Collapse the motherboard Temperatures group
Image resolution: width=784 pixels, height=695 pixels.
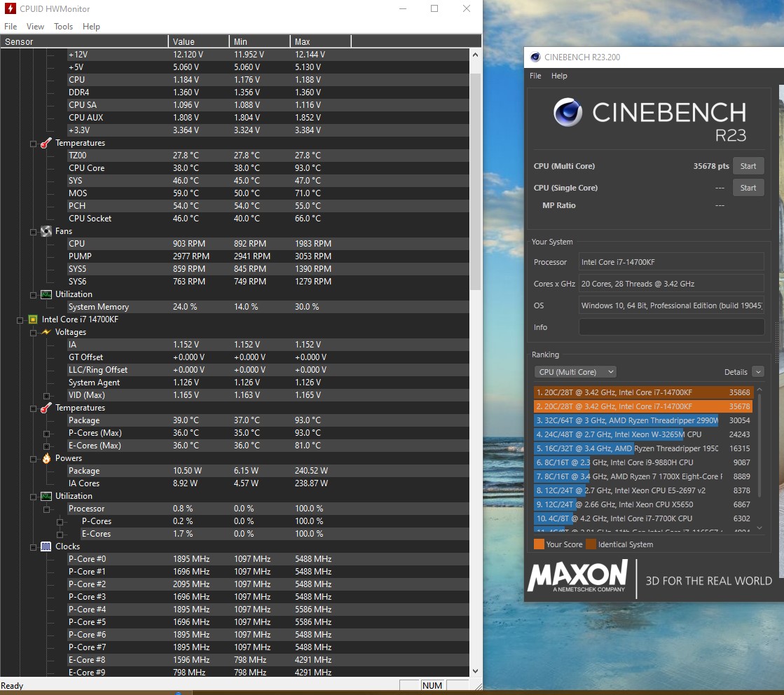33,144
